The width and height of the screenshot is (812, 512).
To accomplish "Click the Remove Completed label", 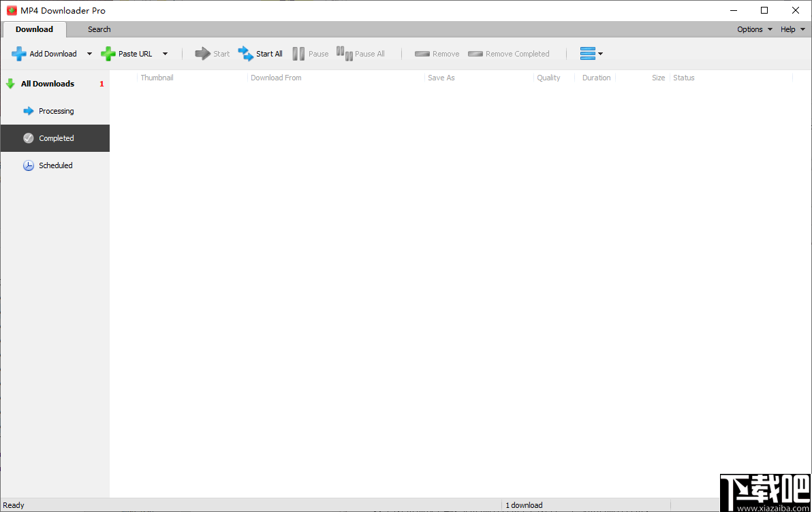I will [x=517, y=54].
